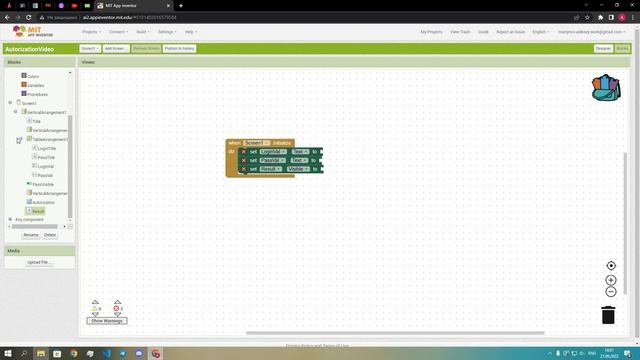
Task: Open Windows taskbar search
Action: click(x=24, y=353)
